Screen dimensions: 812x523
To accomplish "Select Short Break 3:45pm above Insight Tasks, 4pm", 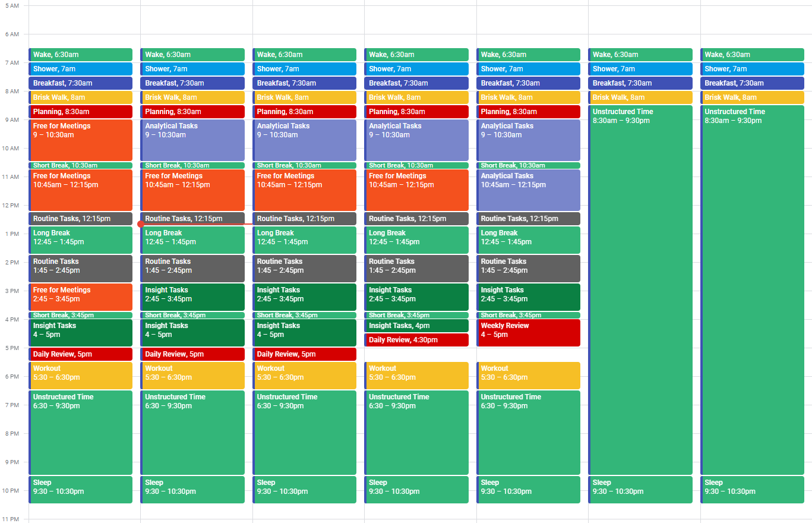I will tap(416, 315).
